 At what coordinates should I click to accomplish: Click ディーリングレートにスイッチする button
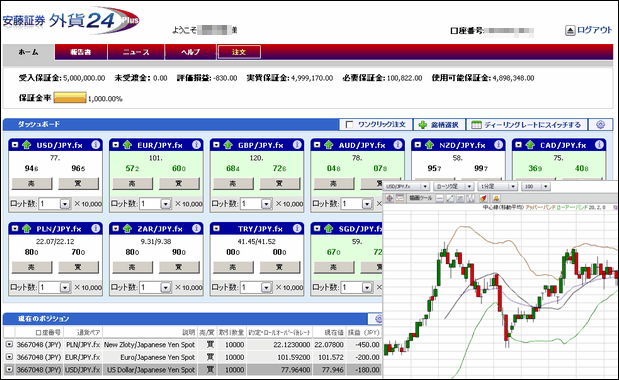tap(527, 125)
